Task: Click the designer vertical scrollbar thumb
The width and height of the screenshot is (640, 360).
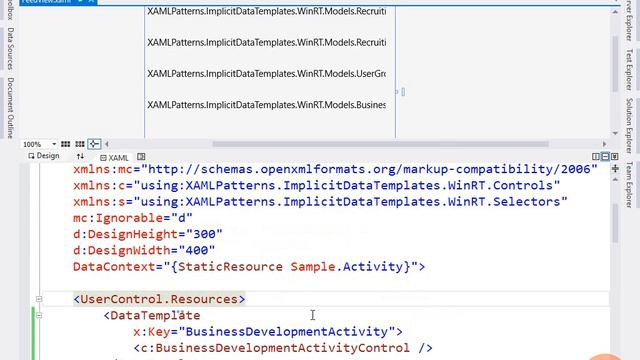Action: coord(615,64)
